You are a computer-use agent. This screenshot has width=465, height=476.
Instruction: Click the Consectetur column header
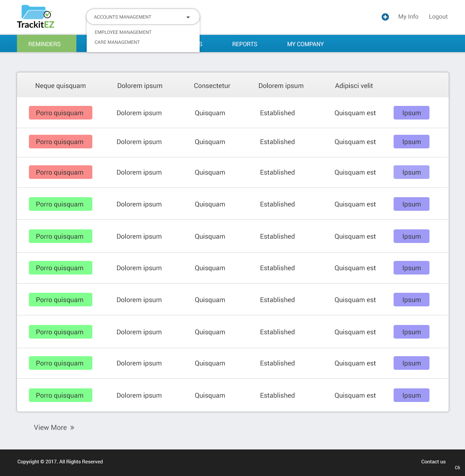coord(212,86)
